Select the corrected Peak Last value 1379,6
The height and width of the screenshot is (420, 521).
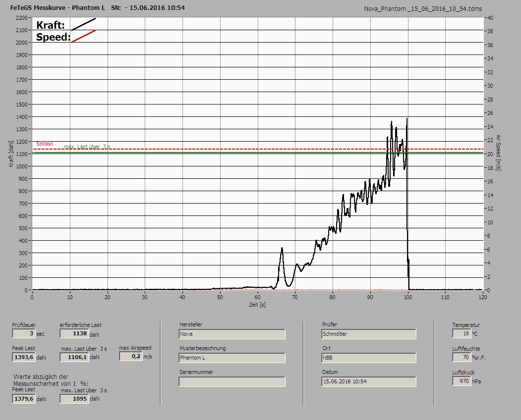pos(24,399)
